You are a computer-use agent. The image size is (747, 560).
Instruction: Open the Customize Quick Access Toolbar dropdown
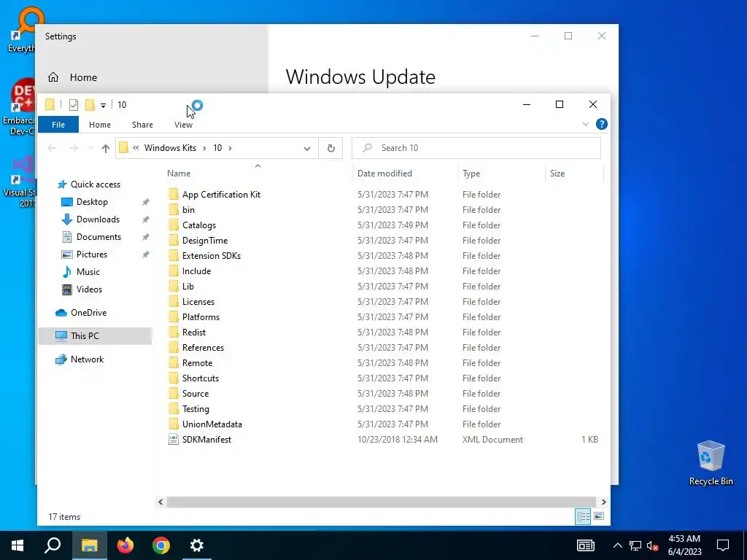(x=103, y=105)
